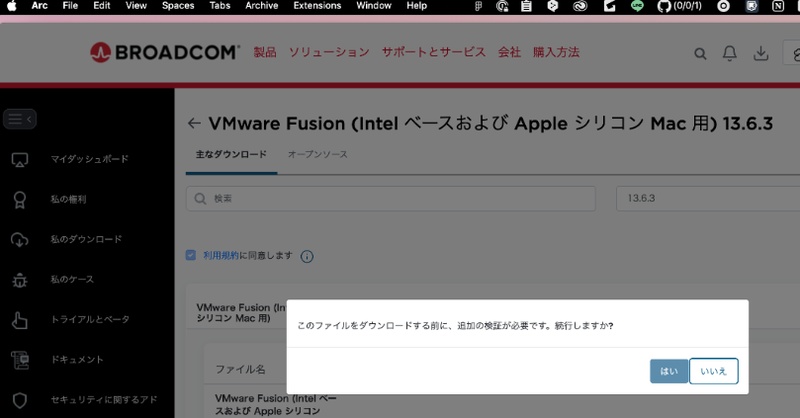Collapse the sidebar with the hamburger toggle
The height and width of the screenshot is (418, 800).
tap(20, 119)
